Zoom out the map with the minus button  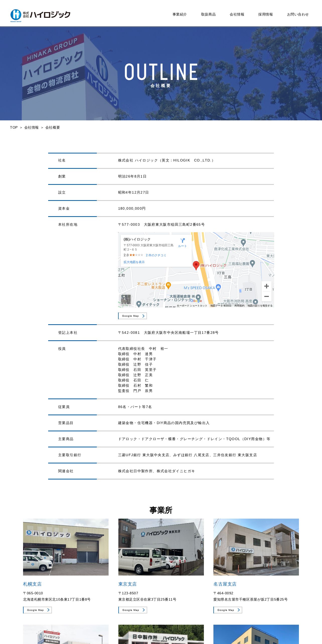coord(267,296)
